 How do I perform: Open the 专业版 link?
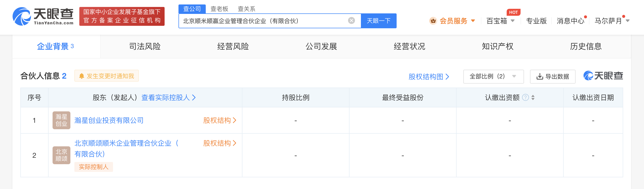[536, 21]
